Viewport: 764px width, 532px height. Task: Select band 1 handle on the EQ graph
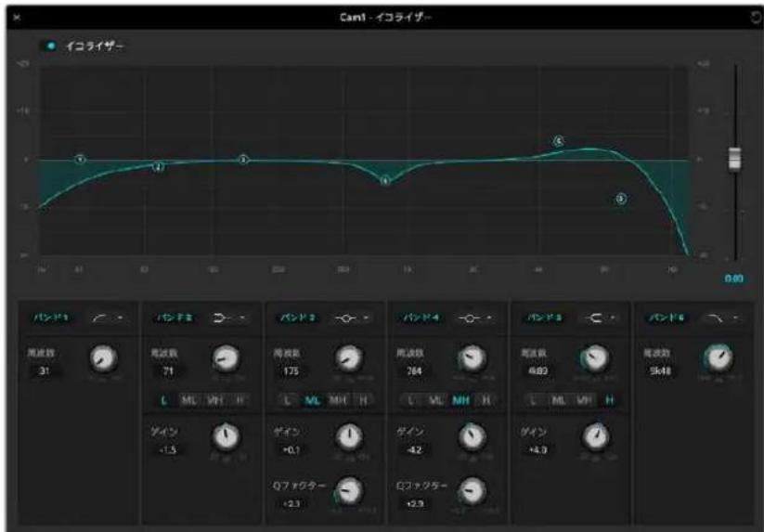point(81,160)
